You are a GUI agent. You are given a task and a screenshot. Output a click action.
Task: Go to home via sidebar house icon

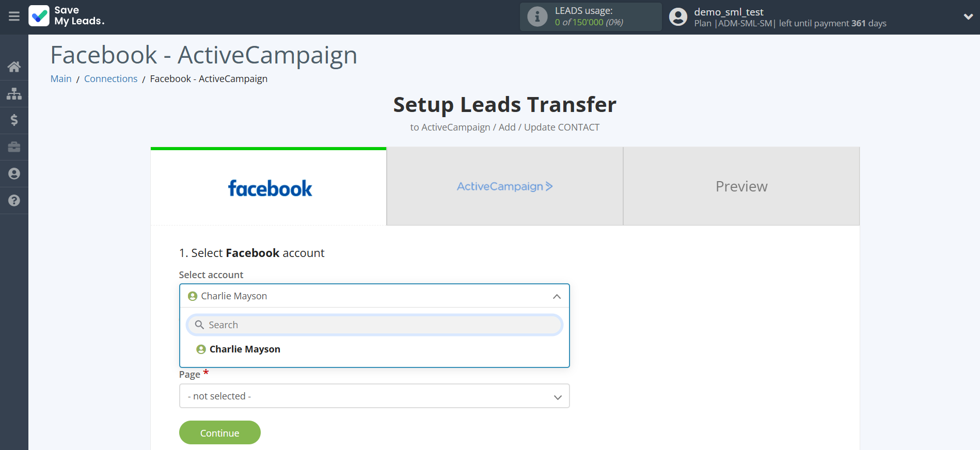pos(14,67)
